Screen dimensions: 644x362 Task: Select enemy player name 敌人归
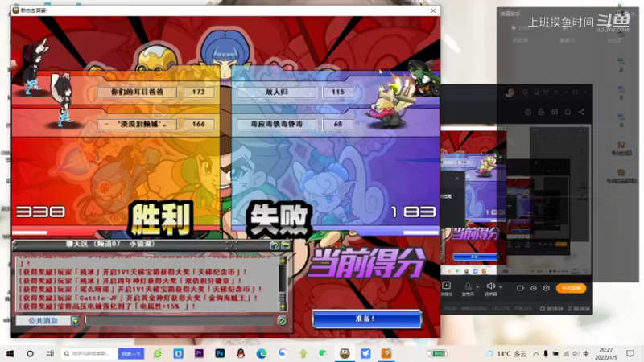point(276,92)
